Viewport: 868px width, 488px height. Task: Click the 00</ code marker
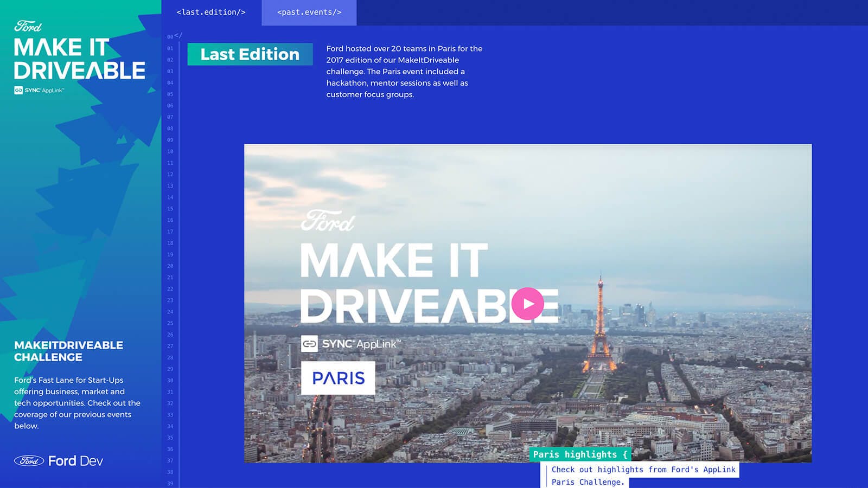click(175, 36)
